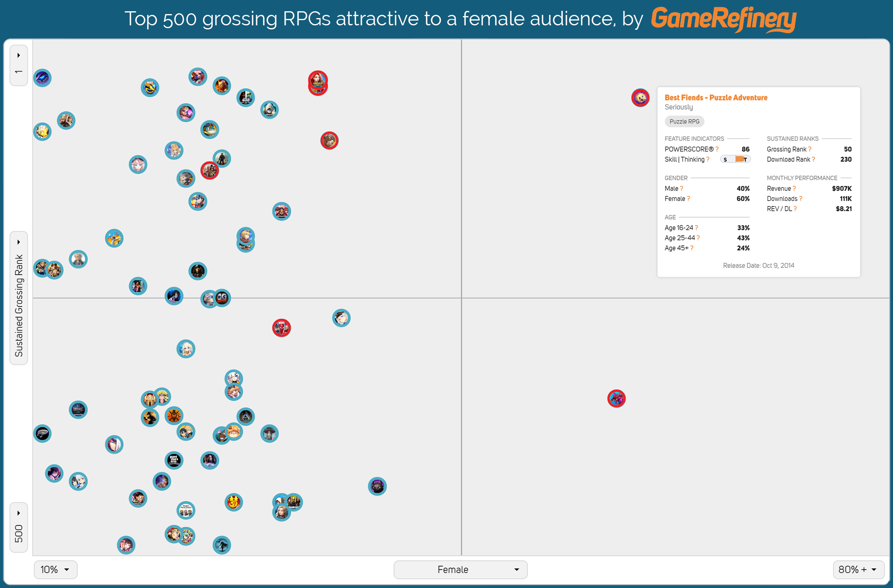Screen dimensions: 893x588
Task: Click the REV / DL value $8.21
Action: tap(844, 208)
